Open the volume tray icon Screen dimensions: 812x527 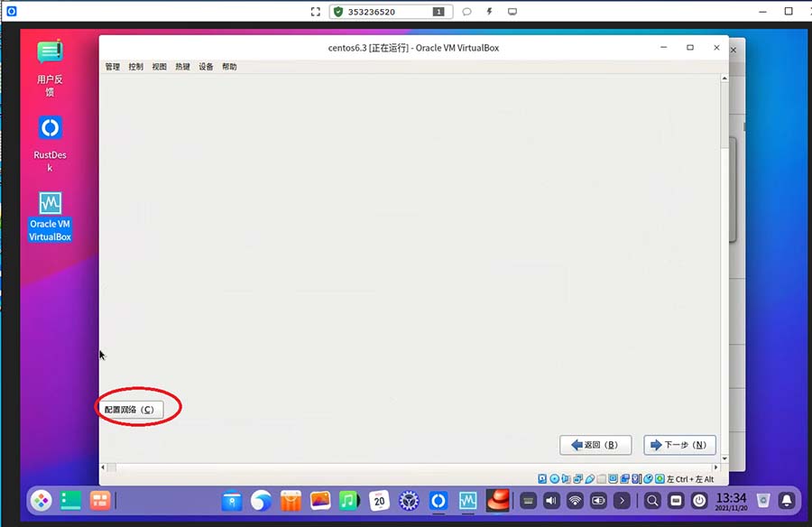551,501
